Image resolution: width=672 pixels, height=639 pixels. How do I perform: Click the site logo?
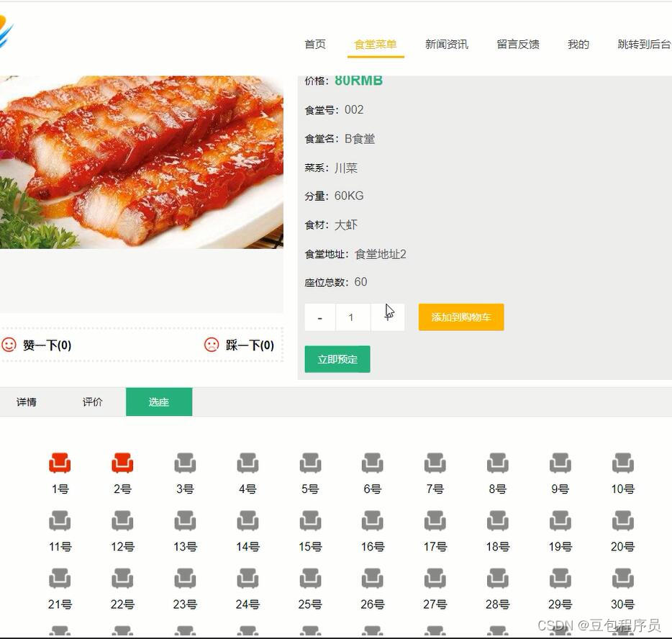pyautogui.click(x=6, y=31)
